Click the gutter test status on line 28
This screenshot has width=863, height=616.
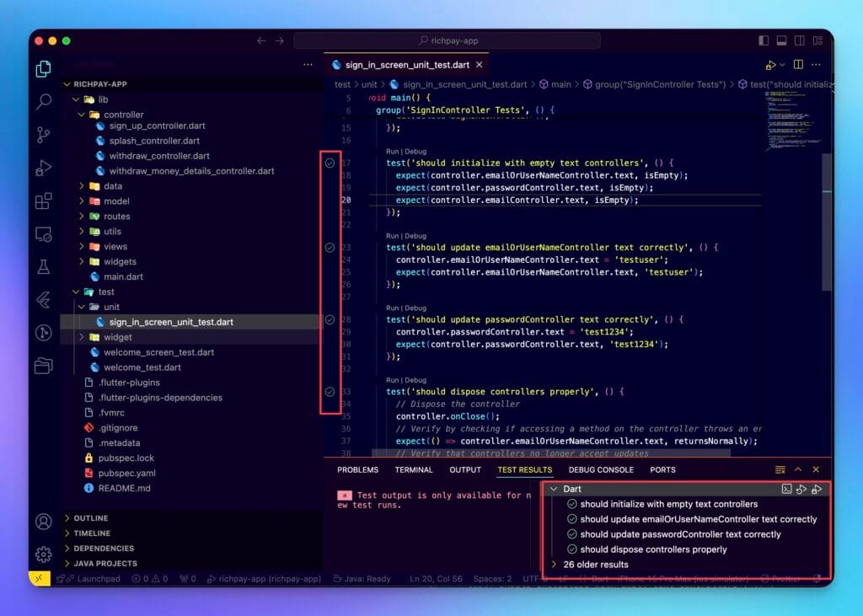(x=330, y=319)
